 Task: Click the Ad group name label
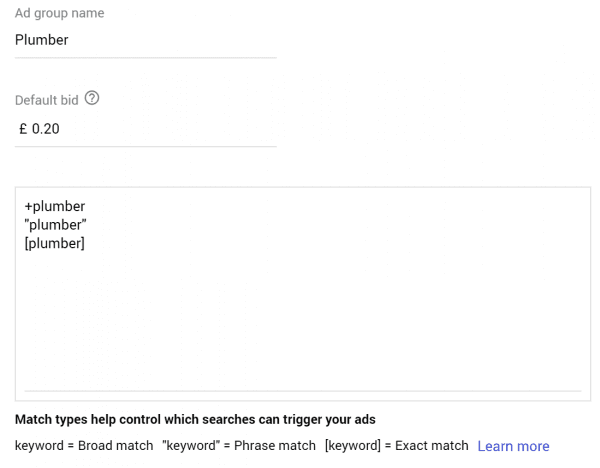(x=59, y=13)
